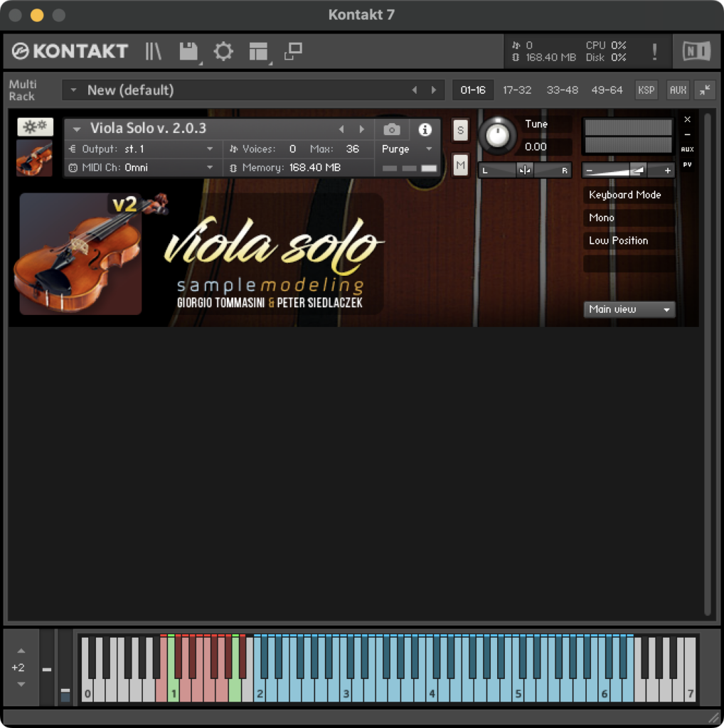The image size is (724, 728).
Task: Mute the Viola Solo instrument
Action: tap(460, 166)
